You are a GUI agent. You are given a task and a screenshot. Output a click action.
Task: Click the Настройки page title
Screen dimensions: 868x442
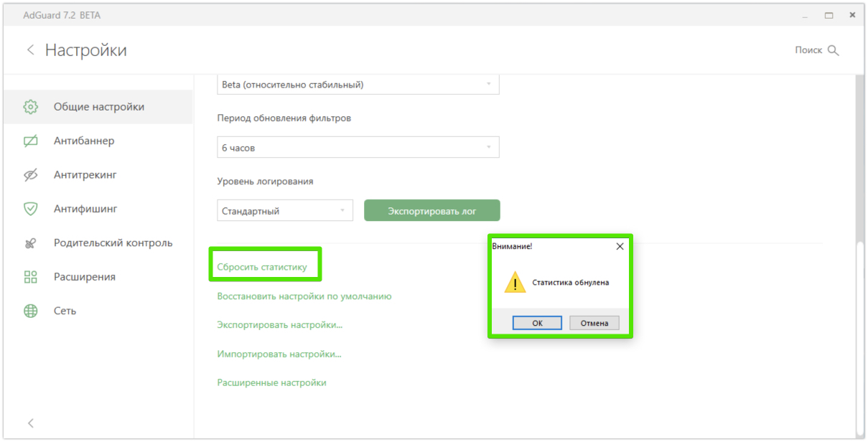[x=86, y=50]
